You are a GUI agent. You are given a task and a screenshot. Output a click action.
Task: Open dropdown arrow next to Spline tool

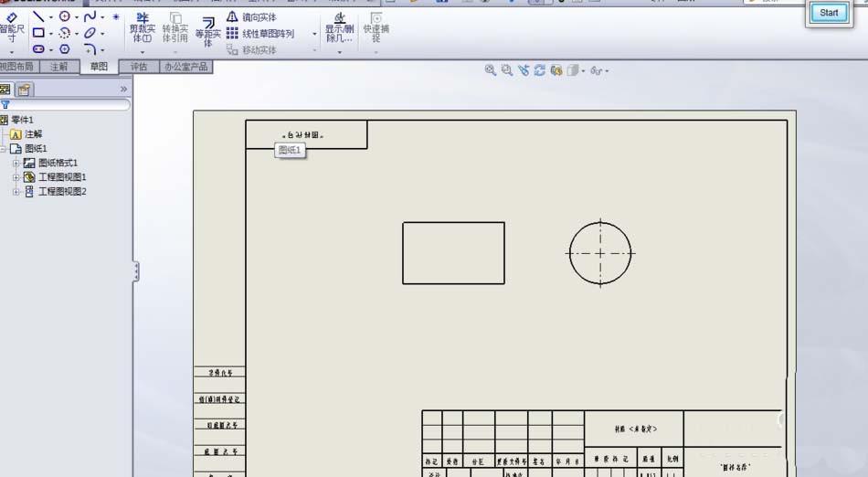102,17
